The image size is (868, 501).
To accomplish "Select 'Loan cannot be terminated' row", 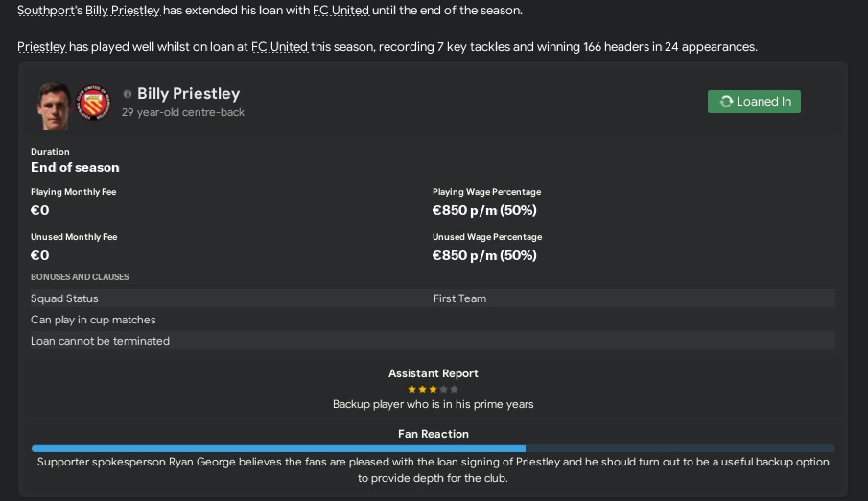I will 100,341.
